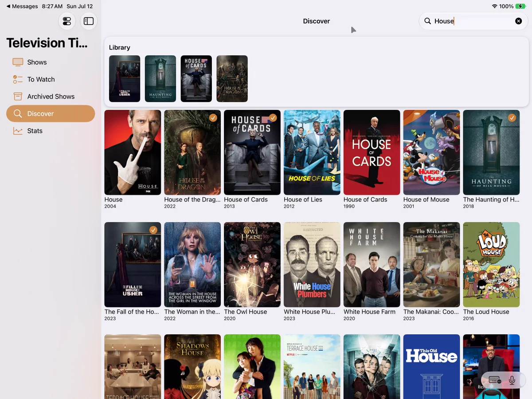Open White House Plumbers poster
This screenshot has height=399, width=532.
pos(312,265)
